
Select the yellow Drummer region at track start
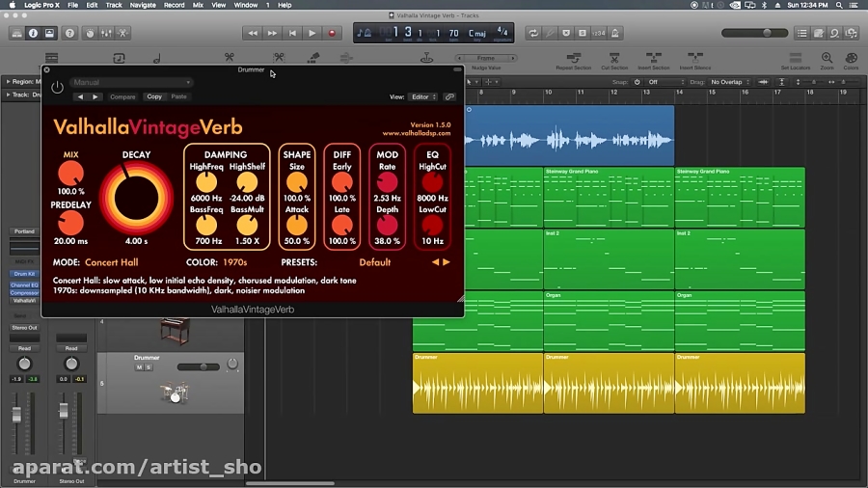click(x=476, y=384)
